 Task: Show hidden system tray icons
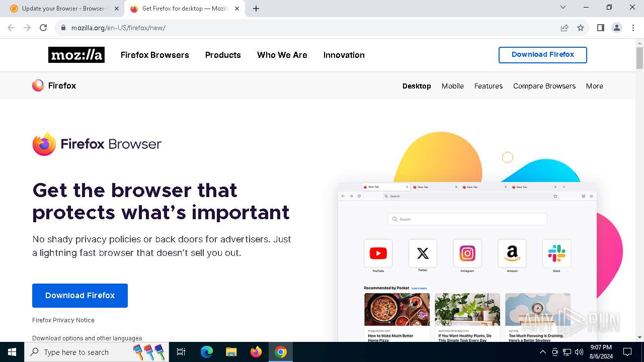point(542,352)
